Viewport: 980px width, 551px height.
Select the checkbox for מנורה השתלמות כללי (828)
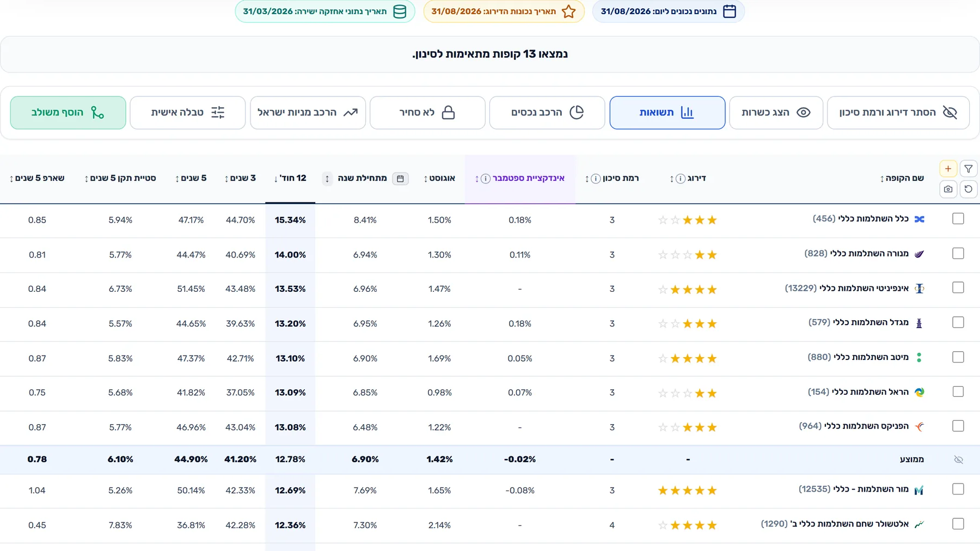coord(958,254)
